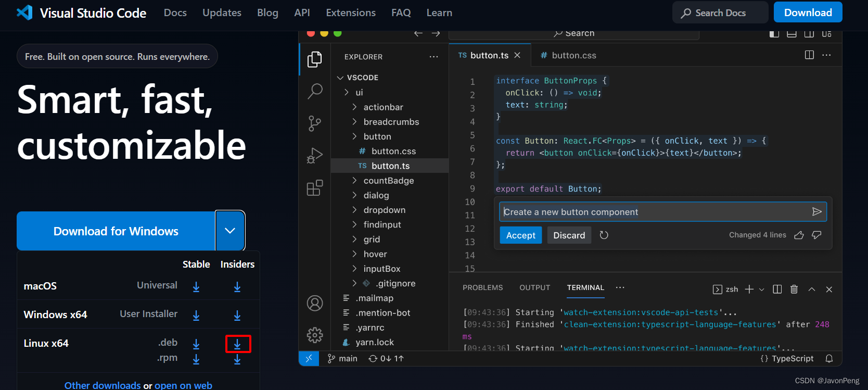Screen dimensions: 868x390
Task: Expand the dialog folder
Action: 355,195
